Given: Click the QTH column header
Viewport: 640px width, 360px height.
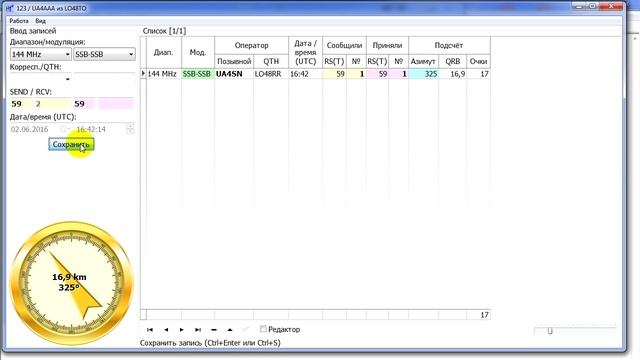Looking at the screenshot, I should [271, 62].
